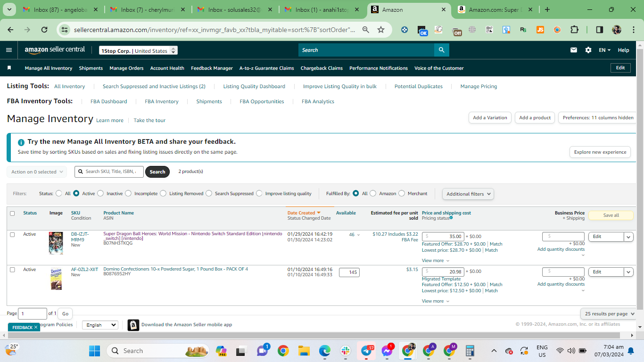Bookmark this page with the star icon

coord(381,30)
